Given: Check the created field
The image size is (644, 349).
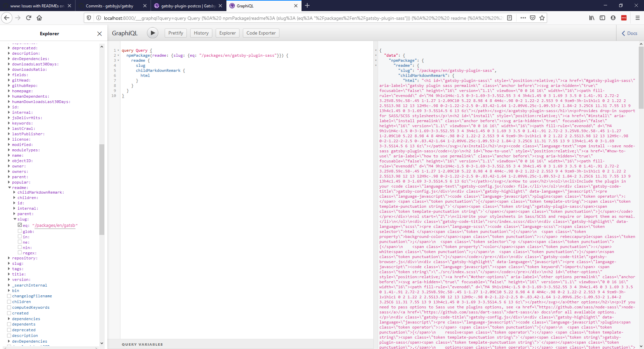Looking at the screenshot, I should (9, 313).
